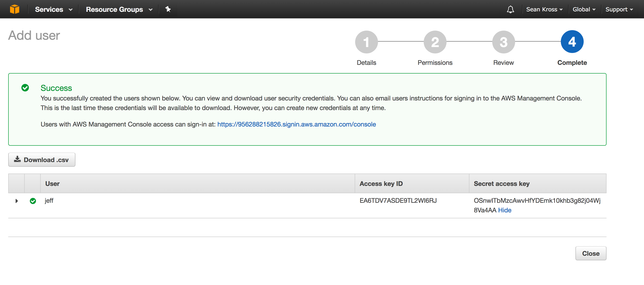Screen dimensions: 644x285
Task: Click the pushpin shortcut icon
Action: [168, 9]
